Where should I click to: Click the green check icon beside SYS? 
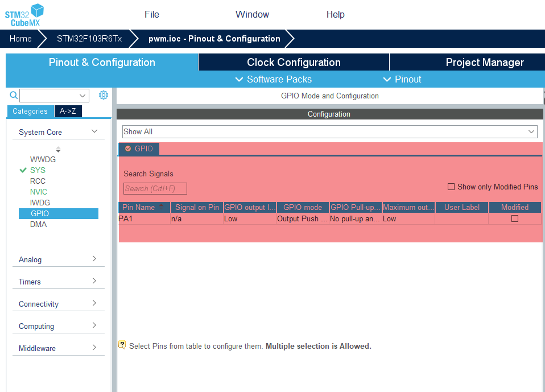pyautogui.click(x=23, y=170)
